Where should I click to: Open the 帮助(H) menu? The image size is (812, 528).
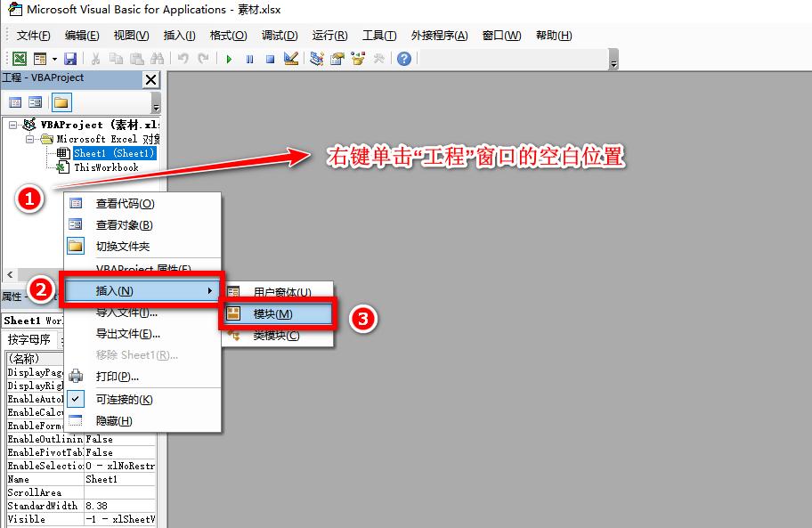click(554, 36)
